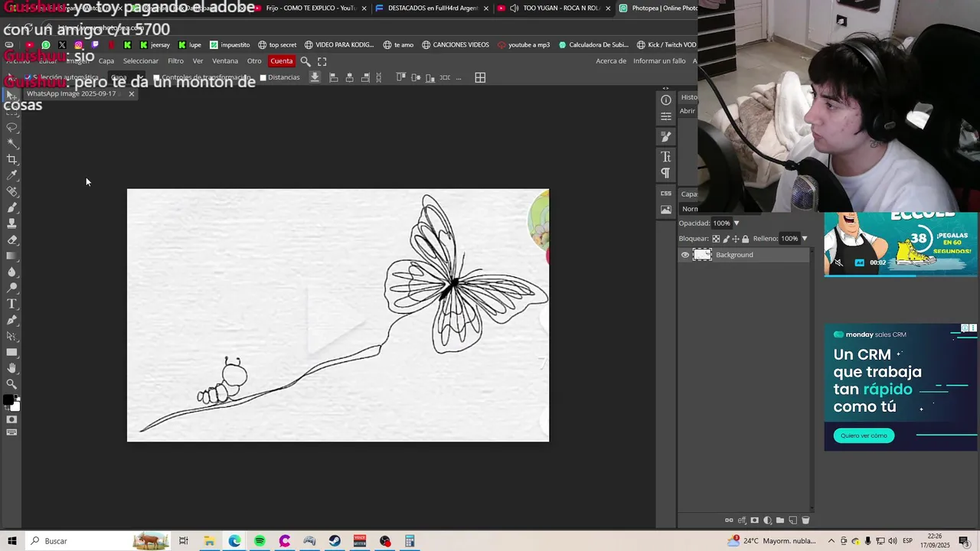Click the grid layout icon in options bar
980x551 pixels.
pos(480,77)
